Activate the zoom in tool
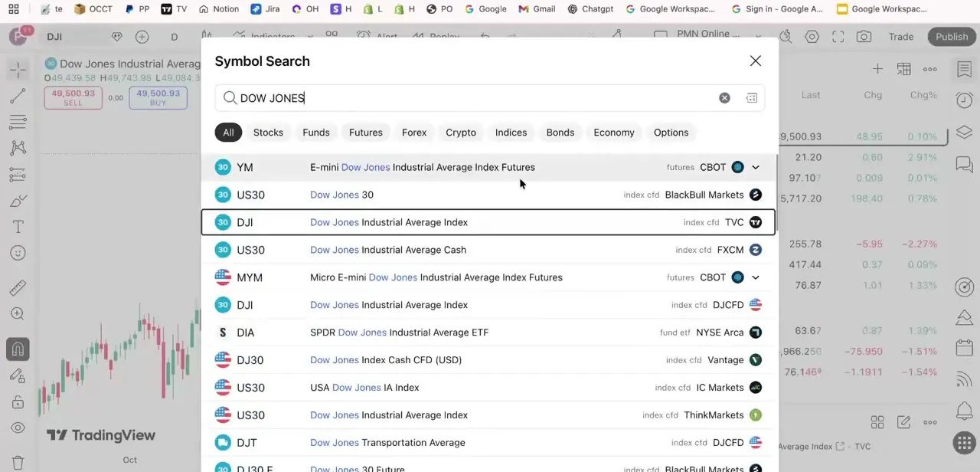The image size is (980, 472). [x=18, y=313]
